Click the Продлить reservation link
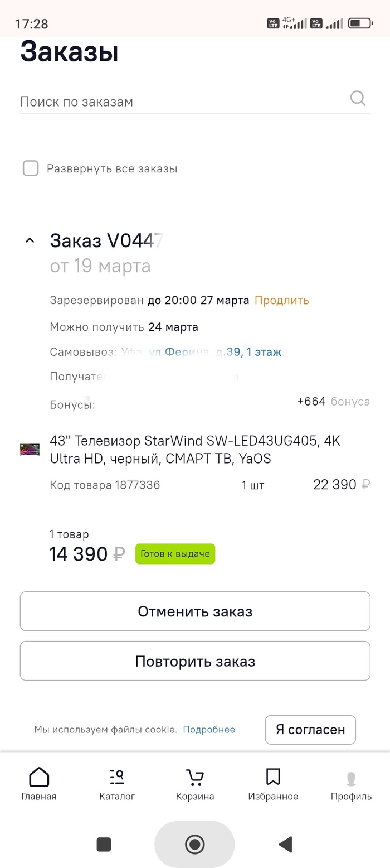 click(281, 300)
